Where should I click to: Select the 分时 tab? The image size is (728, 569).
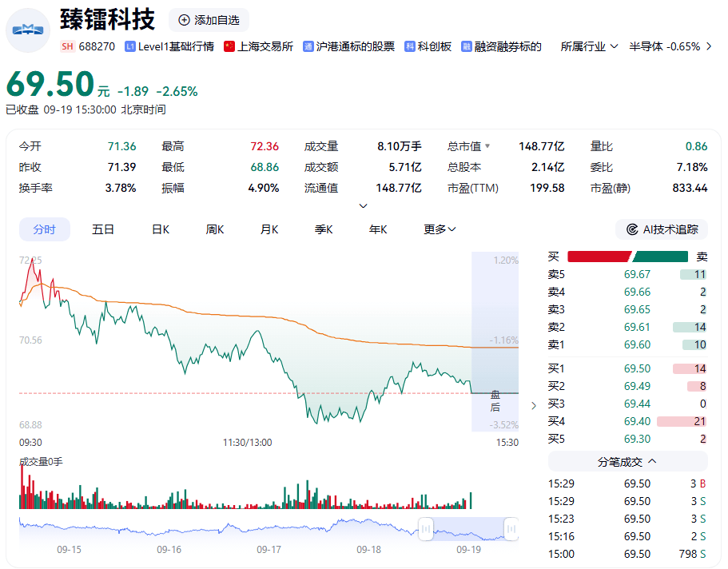pos(45,229)
